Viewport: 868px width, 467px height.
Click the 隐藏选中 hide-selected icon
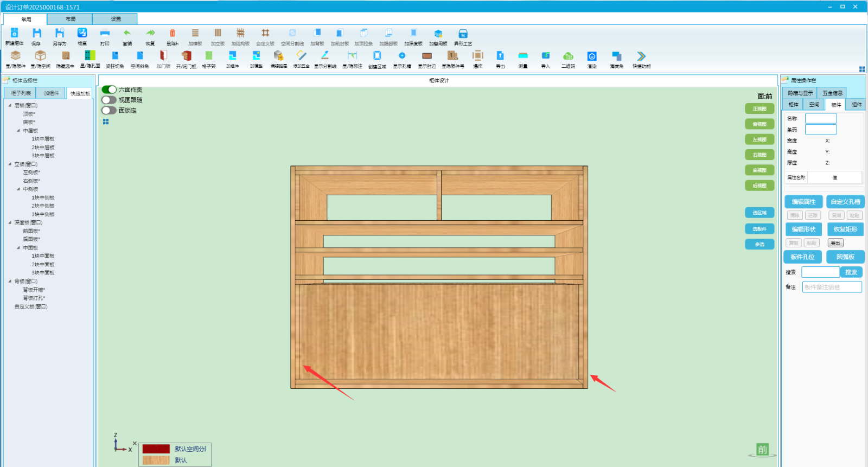(65, 56)
